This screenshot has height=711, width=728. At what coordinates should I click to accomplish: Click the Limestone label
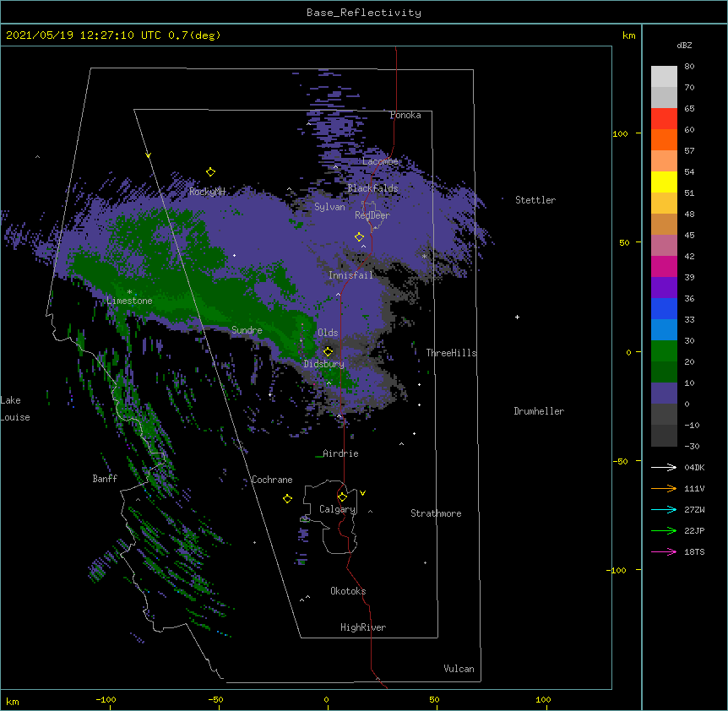tap(129, 301)
